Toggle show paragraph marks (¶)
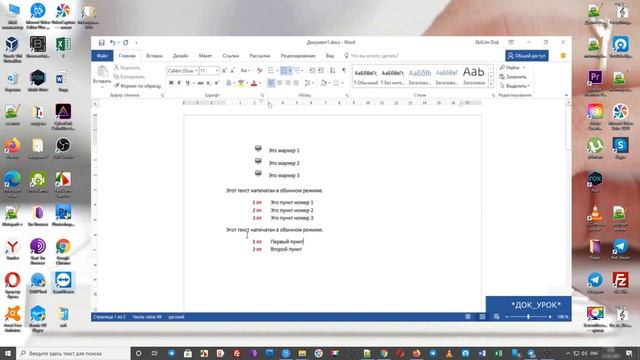This screenshot has width=640, height=360. tap(344, 71)
